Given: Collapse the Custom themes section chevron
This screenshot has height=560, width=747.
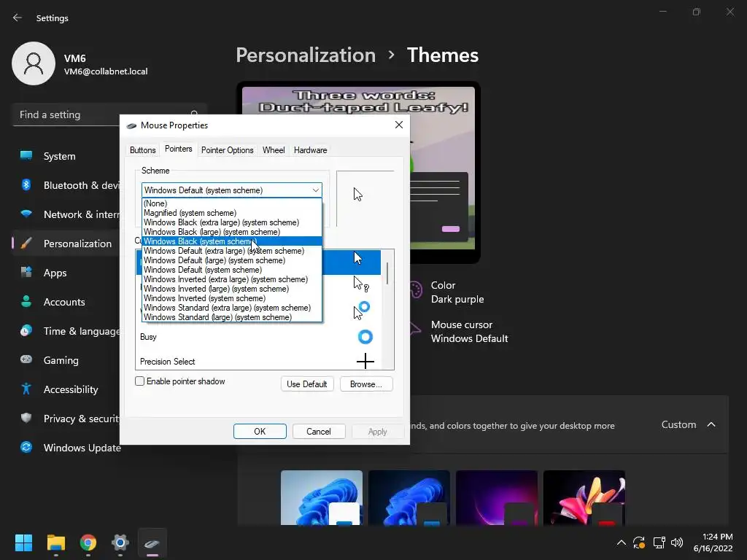Looking at the screenshot, I should pyautogui.click(x=711, y=424).
